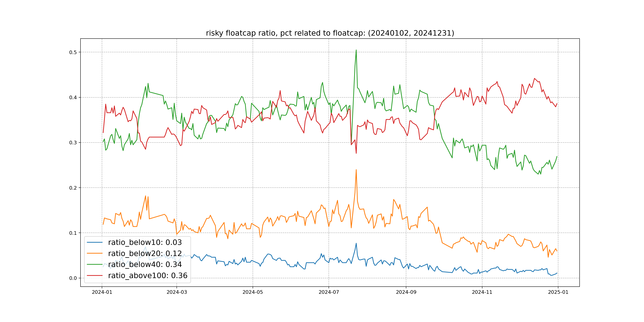
Task: Click the 2025-01 x-axis tick label
Action: click(558, 292)
